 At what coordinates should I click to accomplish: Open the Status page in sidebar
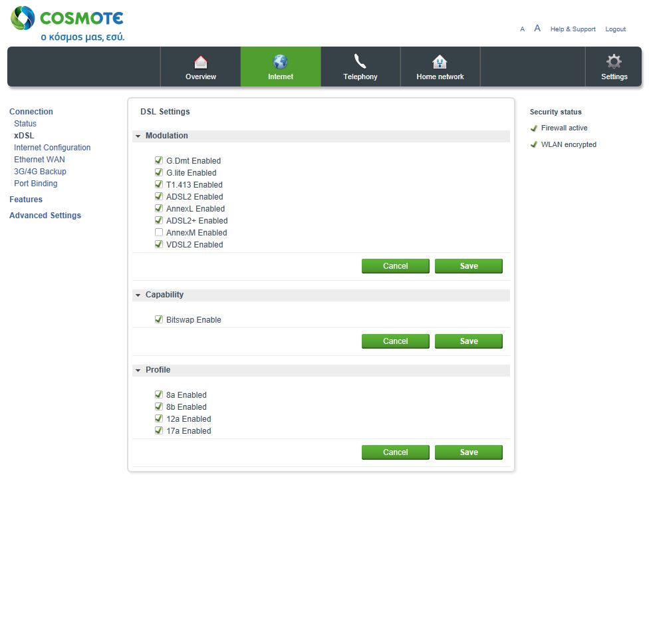pyautogui.click(x=25, y=123)
